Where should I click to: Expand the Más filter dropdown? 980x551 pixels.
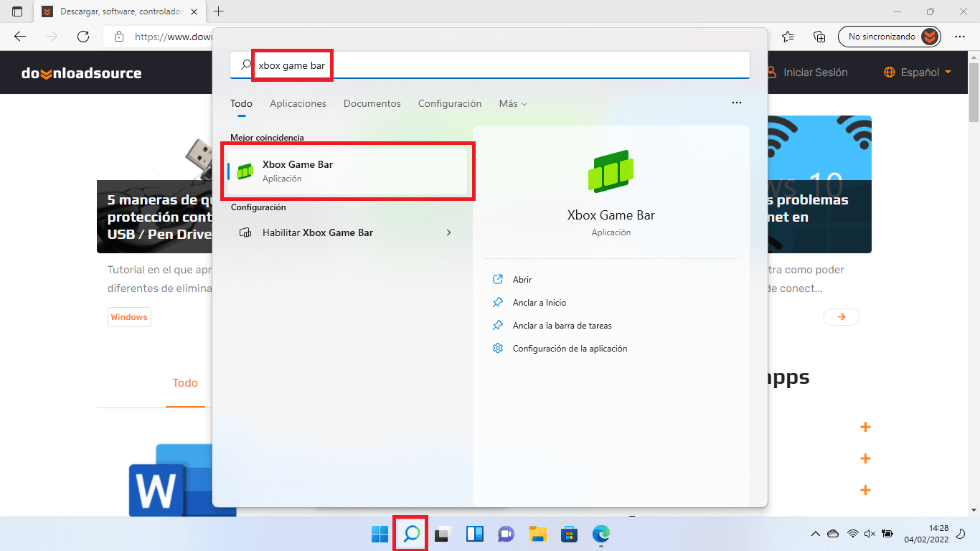pos(513,104)
